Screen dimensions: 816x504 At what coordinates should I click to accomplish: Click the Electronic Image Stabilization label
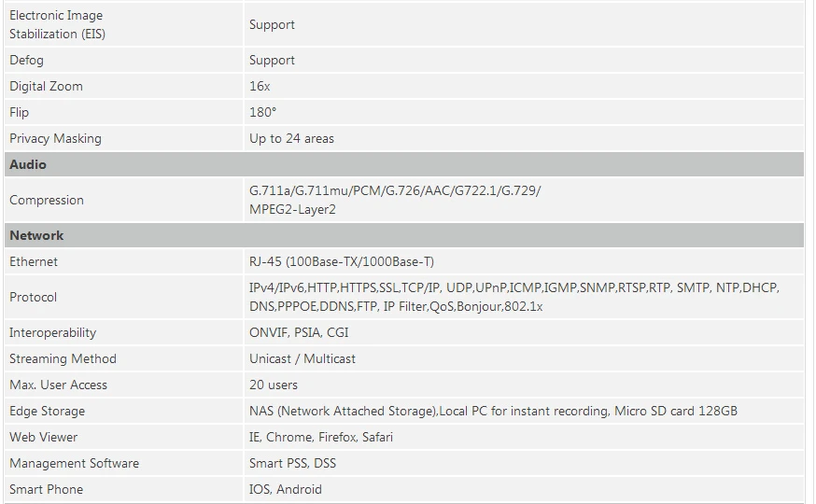[56, 24]
